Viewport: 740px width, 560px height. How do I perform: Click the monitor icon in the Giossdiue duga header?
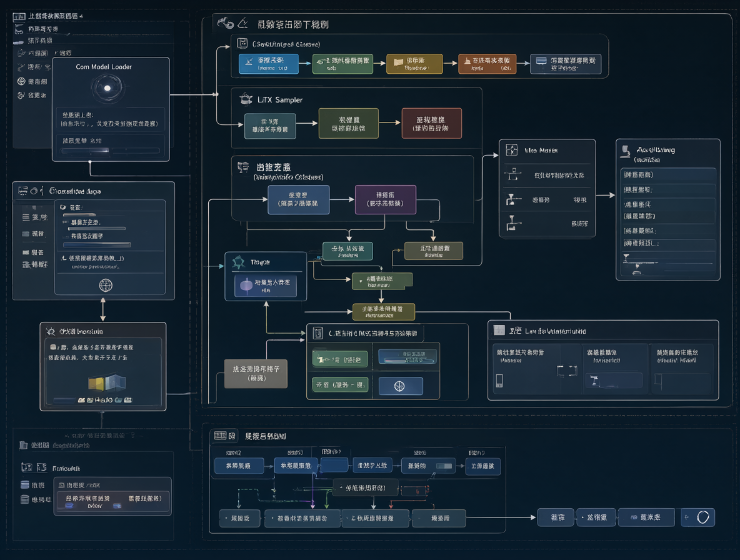22,191
